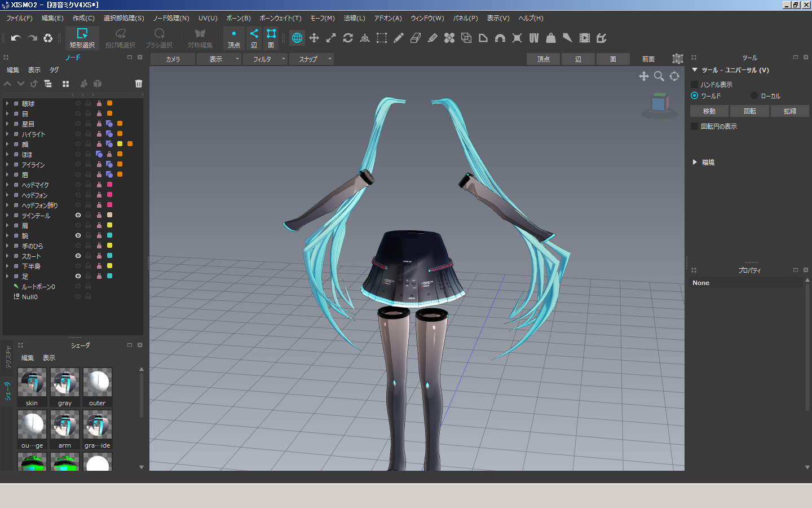Open the ファイル(F) menu
812x508 pixels.
click(19, 18)
